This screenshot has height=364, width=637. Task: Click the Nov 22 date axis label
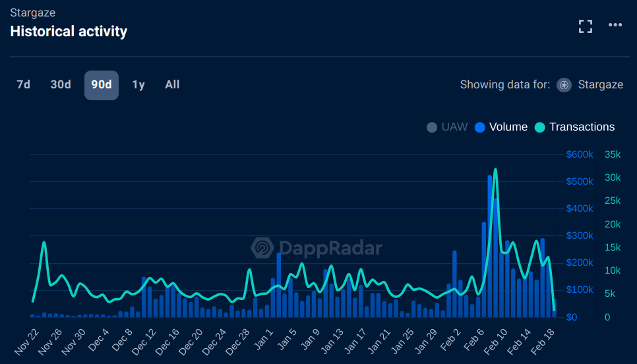(27, 342)
